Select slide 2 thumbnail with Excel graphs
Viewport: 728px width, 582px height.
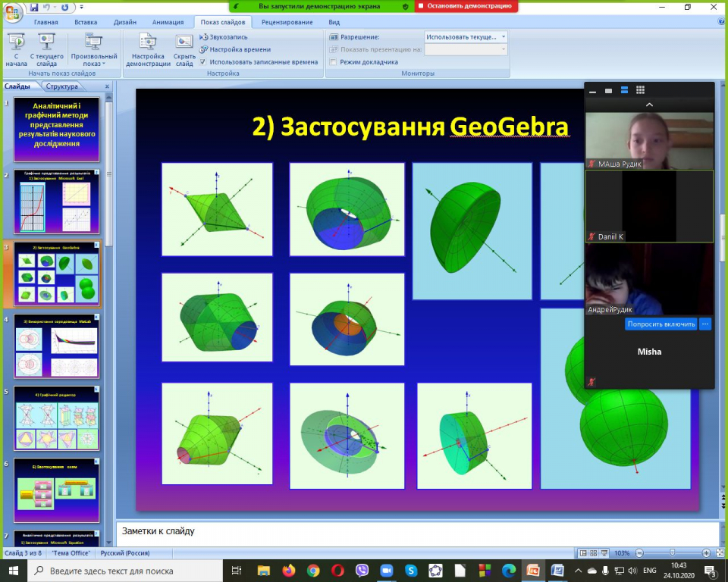(x=57, y=202)
